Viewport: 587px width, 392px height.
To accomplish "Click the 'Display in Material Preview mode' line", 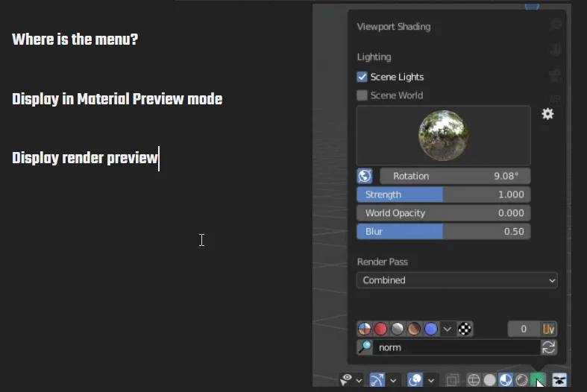I will (117, 99).
